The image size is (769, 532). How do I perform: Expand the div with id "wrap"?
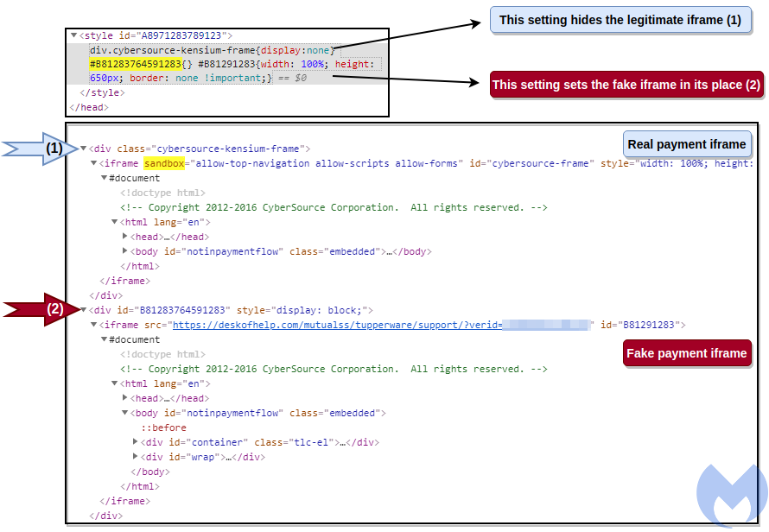pos(136,457)
